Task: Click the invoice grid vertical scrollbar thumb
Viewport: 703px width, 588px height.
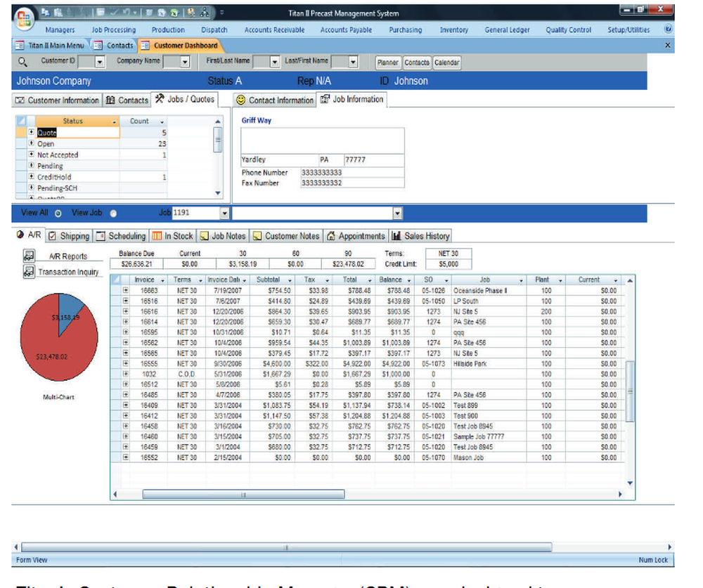Action: pos(630,391)
